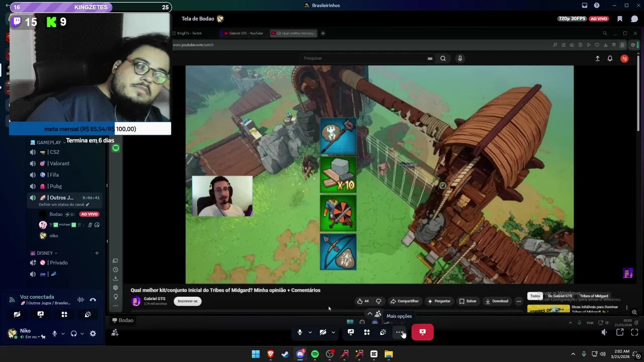Screen dimensions: 644x362
Task: Open soundboard icon in the call bar
Action: (x=383, y=332)
